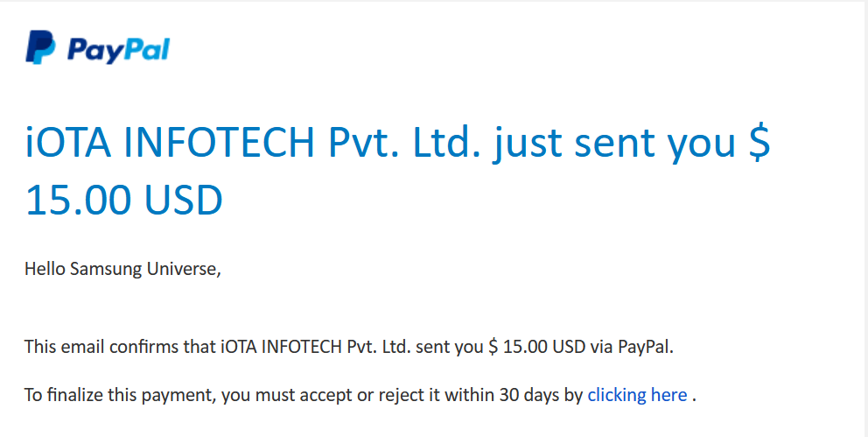Click the word "Hello" in the greeting
This screenshot has height=437, width=868.
click(x=45, y=269)
